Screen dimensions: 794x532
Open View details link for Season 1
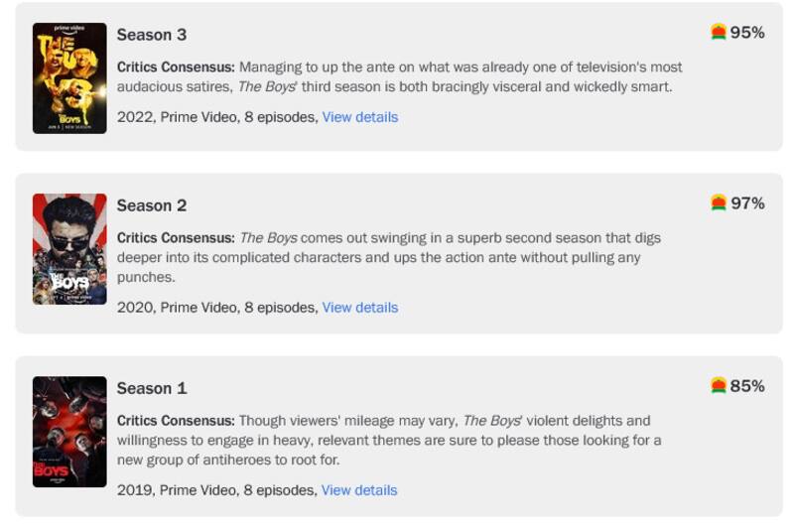(x=359, y=490)
